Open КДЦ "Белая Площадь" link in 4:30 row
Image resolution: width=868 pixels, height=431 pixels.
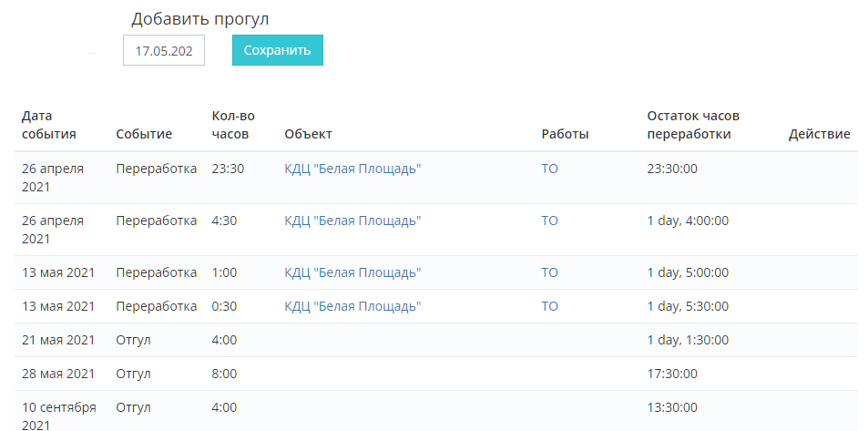352,221
